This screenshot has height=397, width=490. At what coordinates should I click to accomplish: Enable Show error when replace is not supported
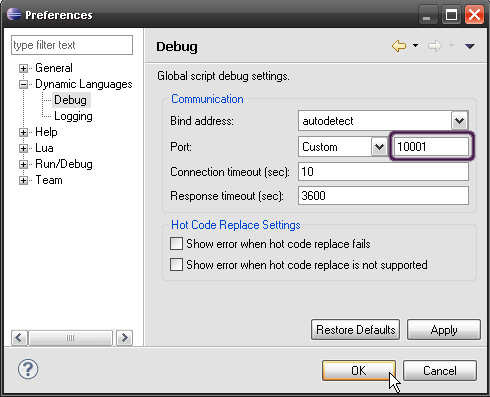point(176,265)
